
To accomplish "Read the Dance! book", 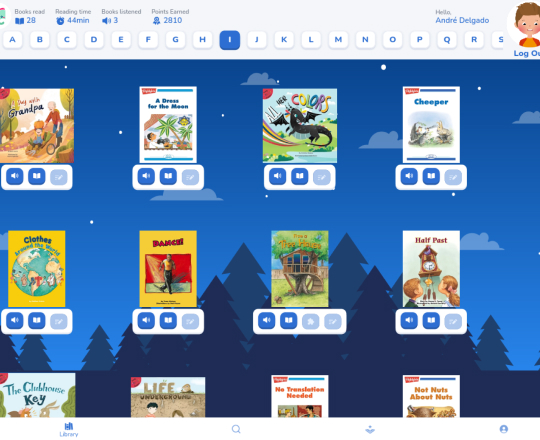I will point(168,321).
